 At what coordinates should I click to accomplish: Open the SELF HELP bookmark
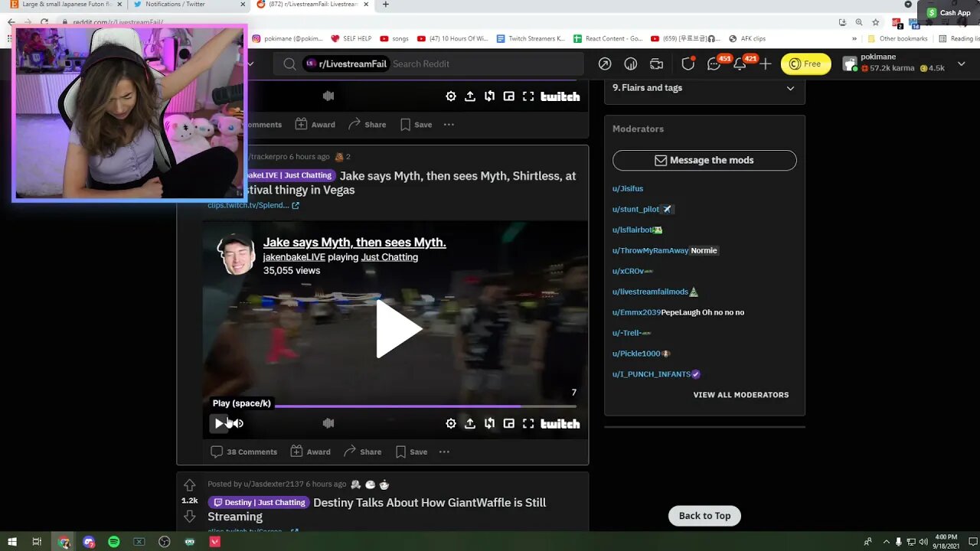point(351,38)
